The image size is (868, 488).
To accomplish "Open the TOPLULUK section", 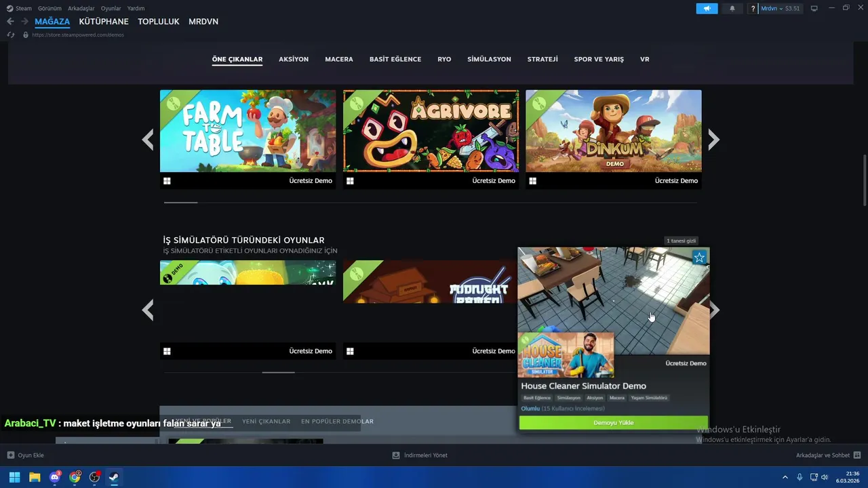I will tap(159, 22).
